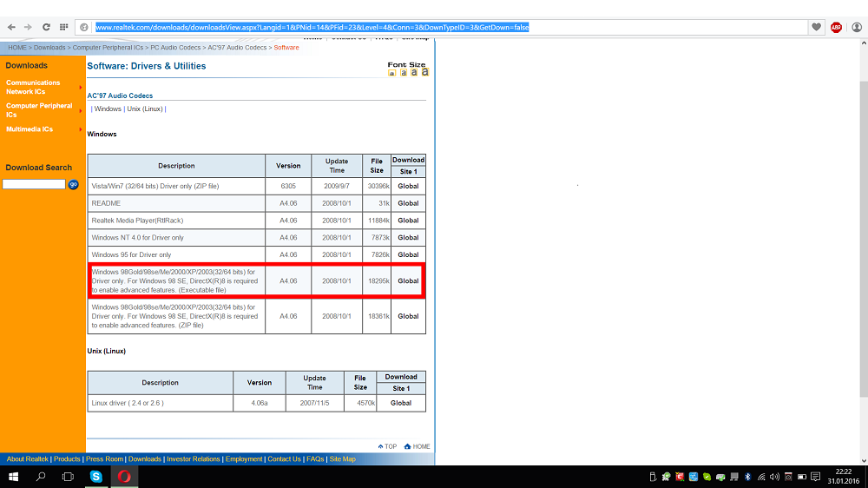868x488 pixels.
Task: Open About Realtek in the footer
Action: [27, 459]
